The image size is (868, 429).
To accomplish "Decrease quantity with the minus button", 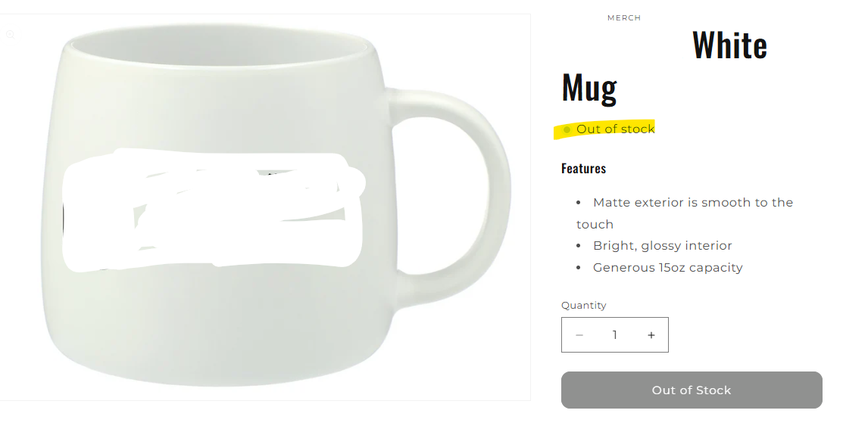I will tap(579, 335).
